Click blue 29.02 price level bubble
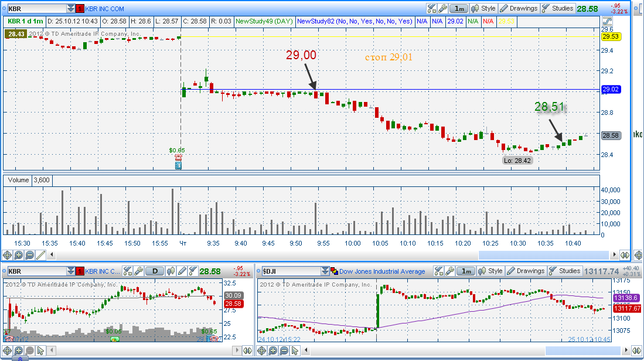 coord(611,89)
